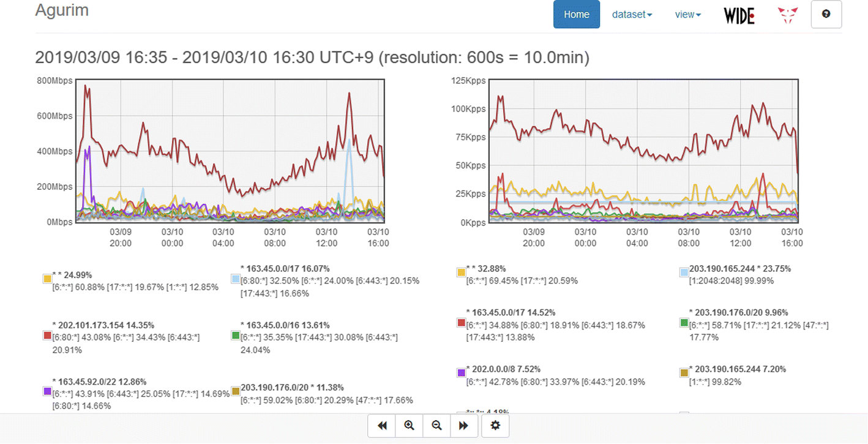868x444 pixels.
Task: Click green swatch for 163.45.0.0/16 13.61%
Action: click(x=235, y=335)
